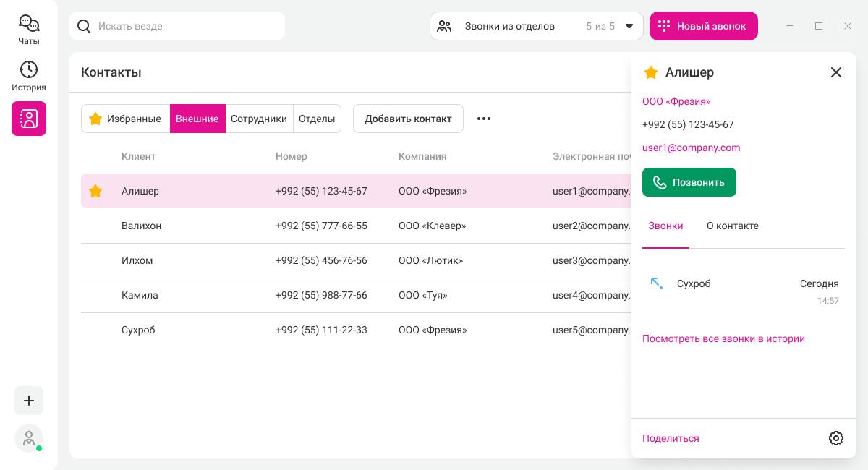Switch to the Сотрудники tab
868x470 pixels.
pyautogui.click(x=259, y=119)
